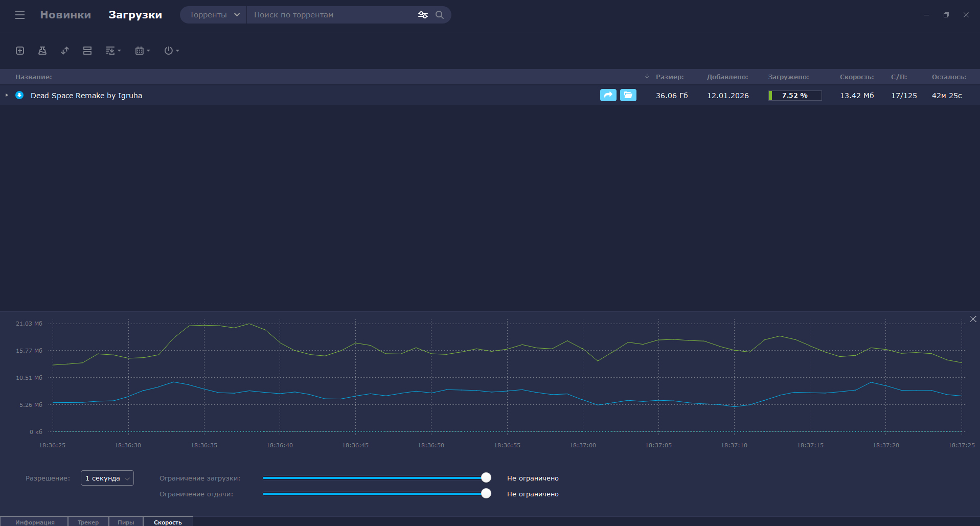Viewport: 980px width, 526px height.
Task: Click the Ограничение загрузки slider handle
Action: 486,477
